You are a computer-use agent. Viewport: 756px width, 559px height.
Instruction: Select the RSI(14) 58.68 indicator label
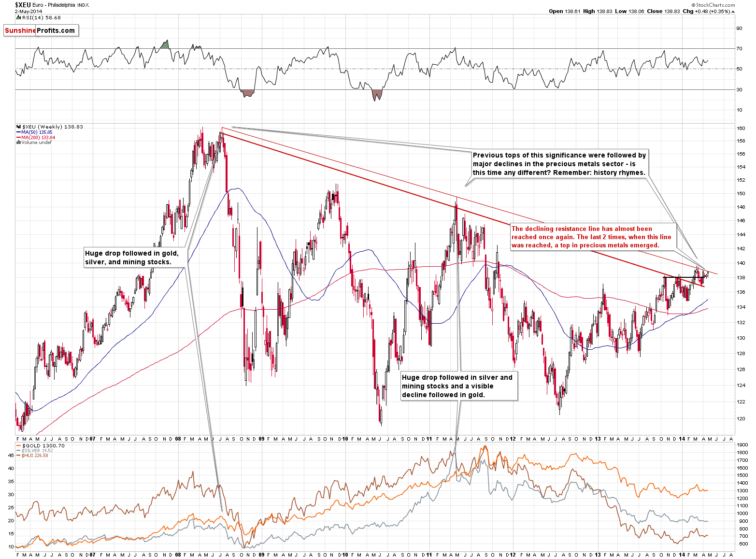click(40, 17)
